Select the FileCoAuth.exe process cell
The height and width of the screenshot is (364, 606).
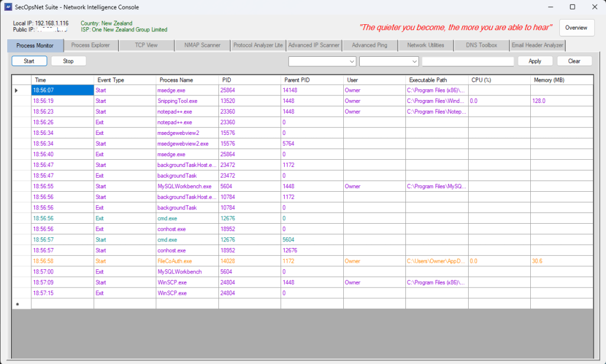pos(186,261)
